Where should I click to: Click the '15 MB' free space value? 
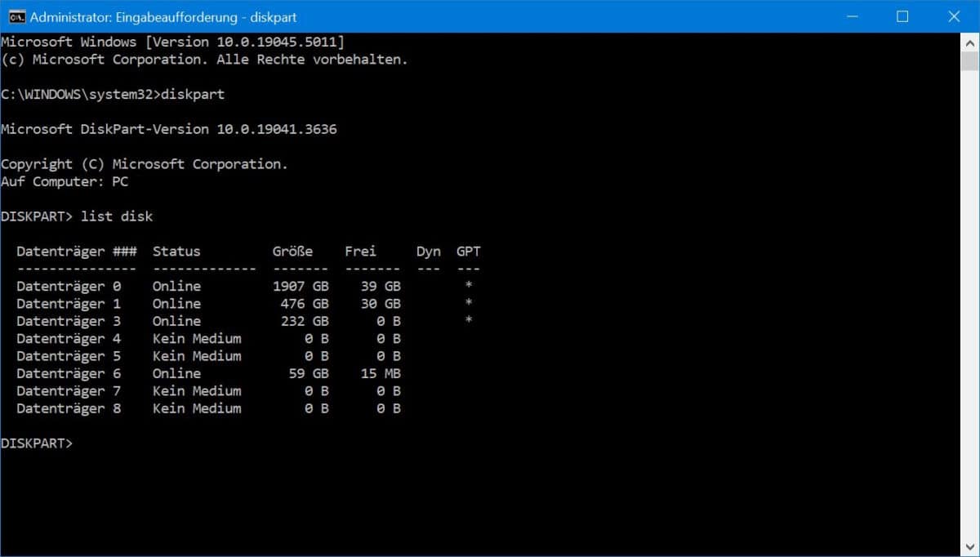pyautogui.click(x=381, y=373)
